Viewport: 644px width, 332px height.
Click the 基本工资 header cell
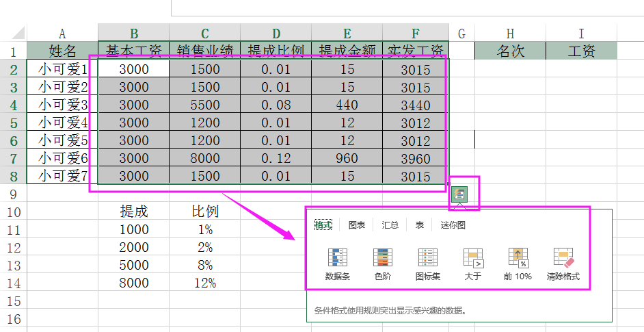pos(133,51)
